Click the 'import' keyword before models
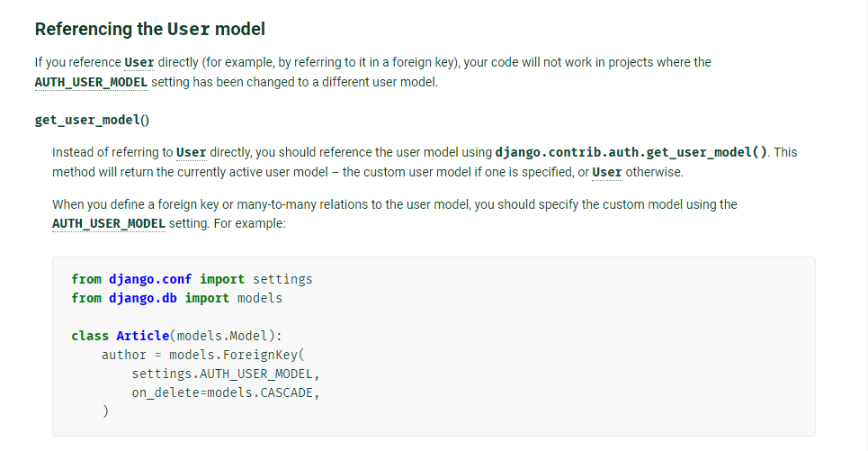 point(207,298)
